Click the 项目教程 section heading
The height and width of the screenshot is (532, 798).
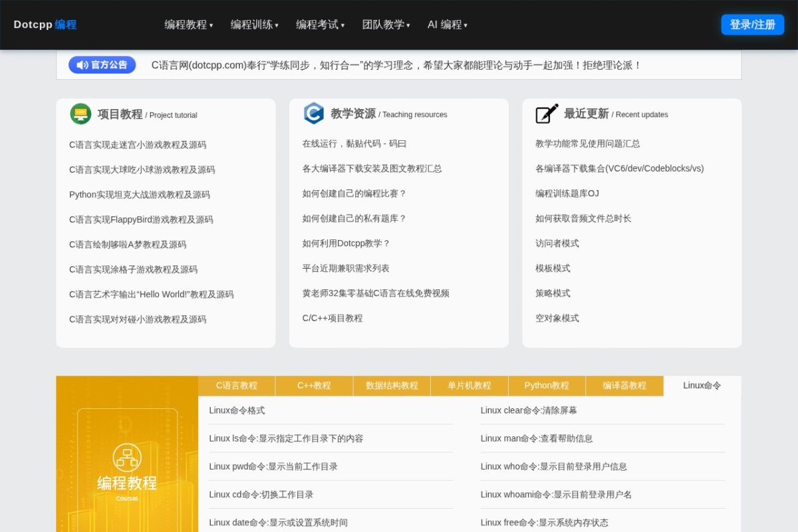click(120, 114)
